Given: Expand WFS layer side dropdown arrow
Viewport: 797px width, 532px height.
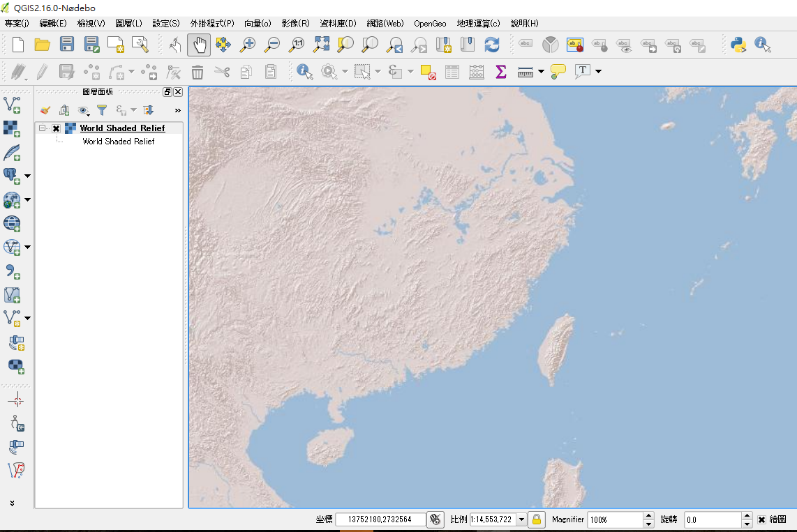Looking at the screenshot, I should (28, 248).
